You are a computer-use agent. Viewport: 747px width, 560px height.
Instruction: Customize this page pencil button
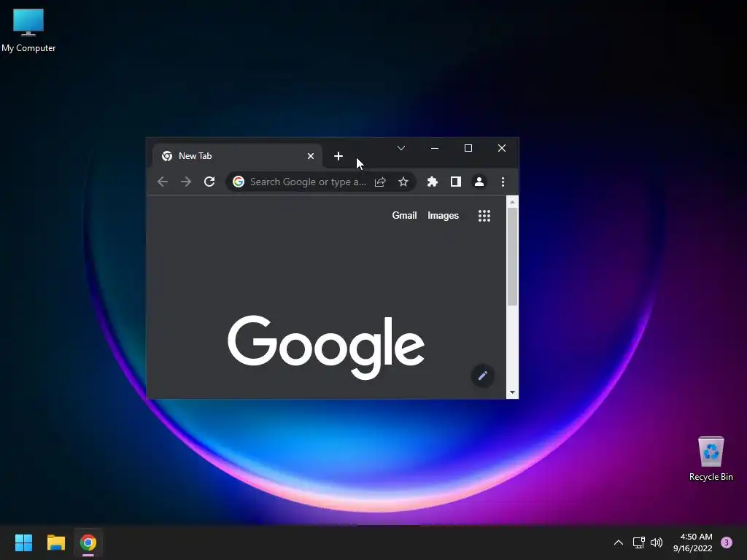(483, 376)
